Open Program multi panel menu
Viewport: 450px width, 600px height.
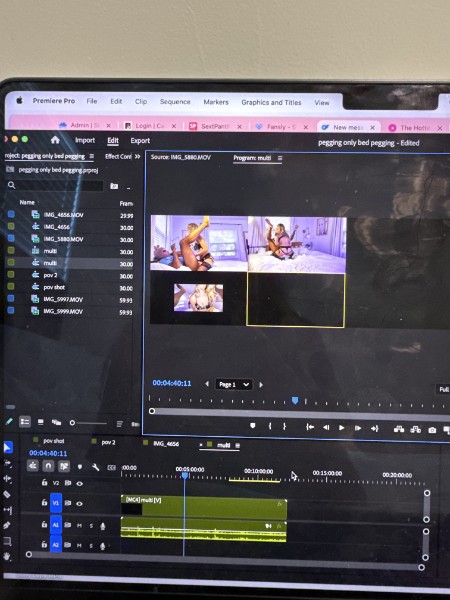280,158
